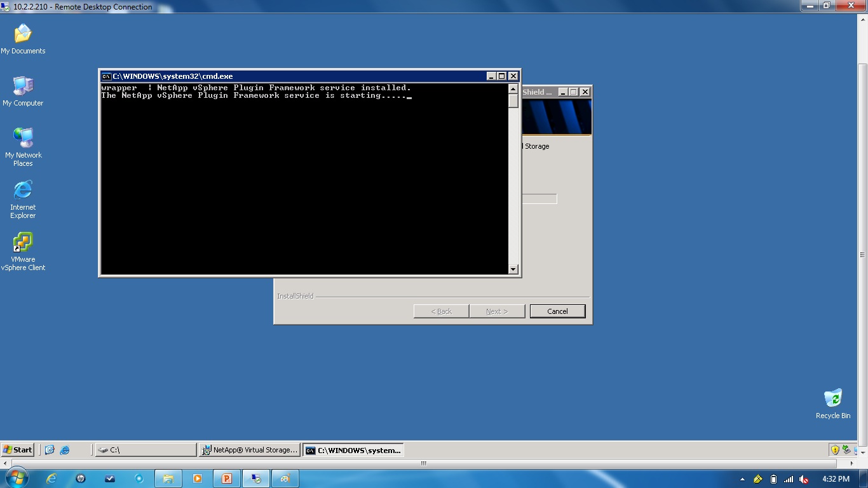Open the remote session's Start menu

[x=18, y=449]
